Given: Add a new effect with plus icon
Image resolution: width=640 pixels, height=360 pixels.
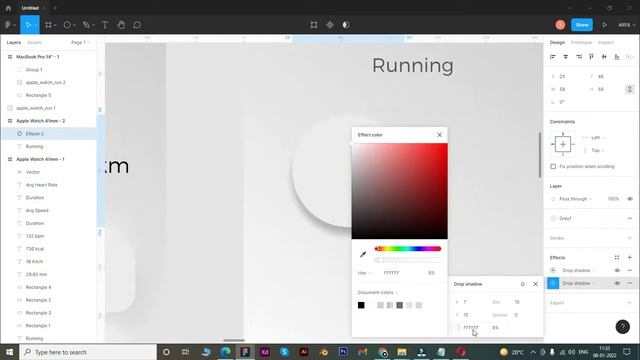Looking at the screenshot, I should pos(630,258).
